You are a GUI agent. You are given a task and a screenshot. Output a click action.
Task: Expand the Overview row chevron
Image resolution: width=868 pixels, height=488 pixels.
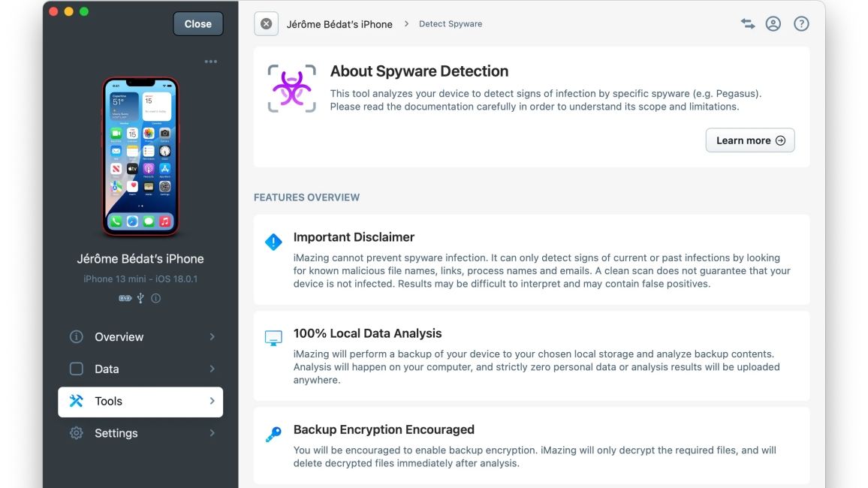[212, 337]
